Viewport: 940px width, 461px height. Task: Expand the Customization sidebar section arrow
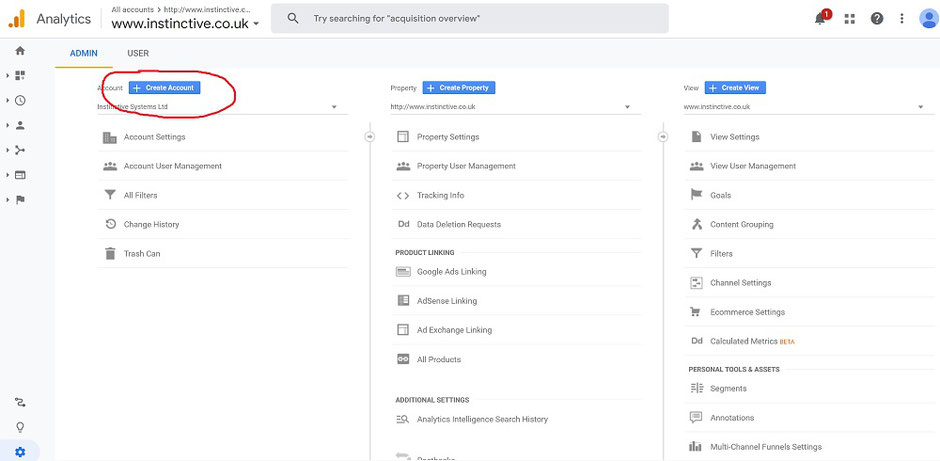[x=8, y=76]
